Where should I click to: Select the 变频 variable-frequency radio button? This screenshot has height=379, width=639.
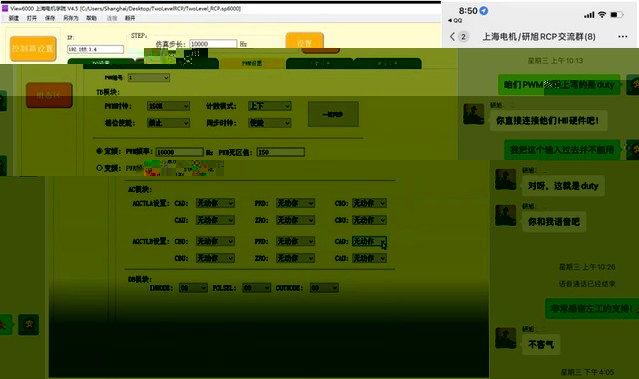[x=99, y=168]
